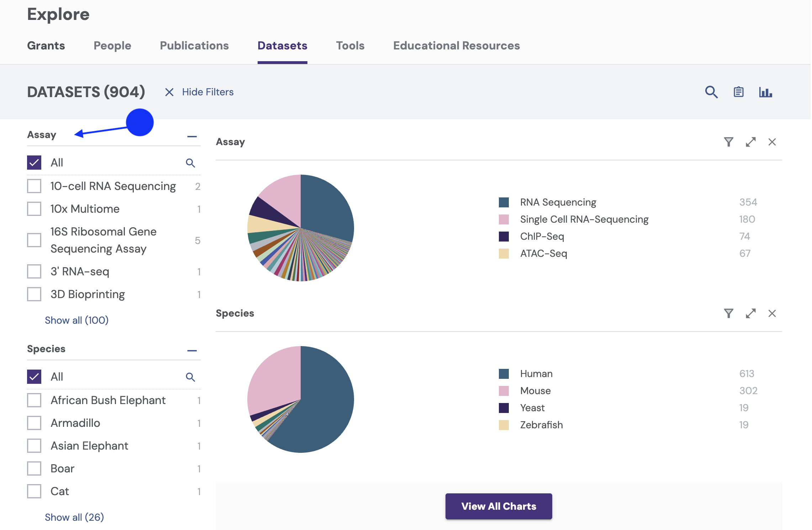
Task: Check the 10x Multiome checkbox
Action: [x=34, y=209]
